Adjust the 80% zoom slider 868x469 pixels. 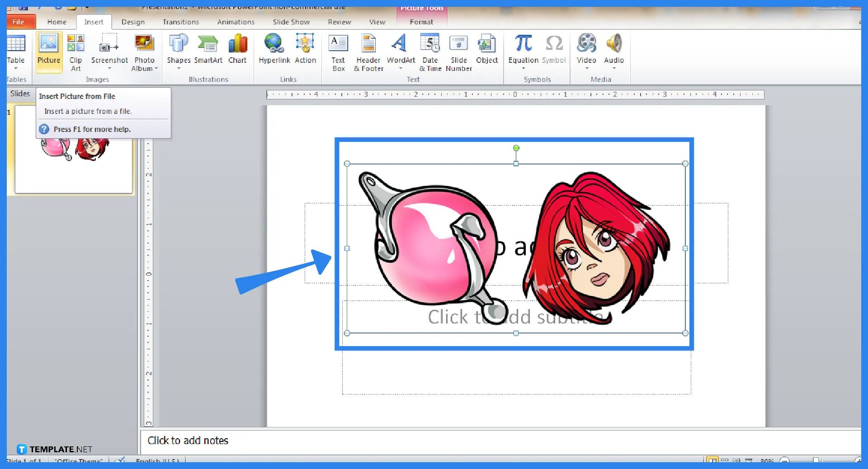(x=816, y=460)
